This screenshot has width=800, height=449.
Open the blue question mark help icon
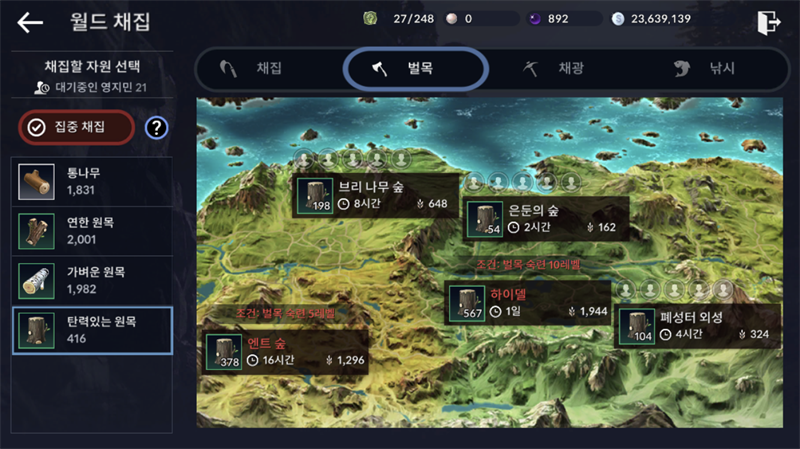click(x=156, y=128)
